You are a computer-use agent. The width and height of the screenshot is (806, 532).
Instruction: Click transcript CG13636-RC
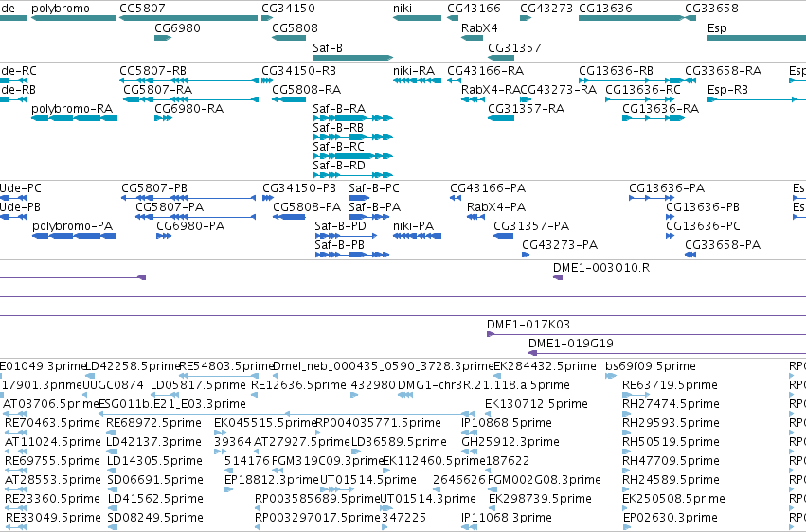[643, 89]
